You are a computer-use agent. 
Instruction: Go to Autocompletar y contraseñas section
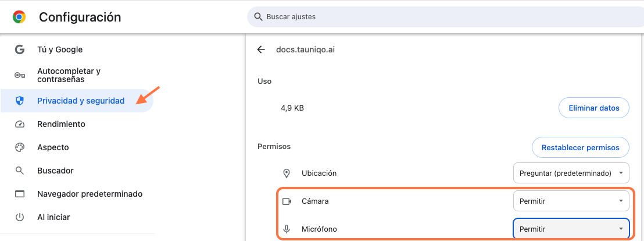click(x=69, y=75)
